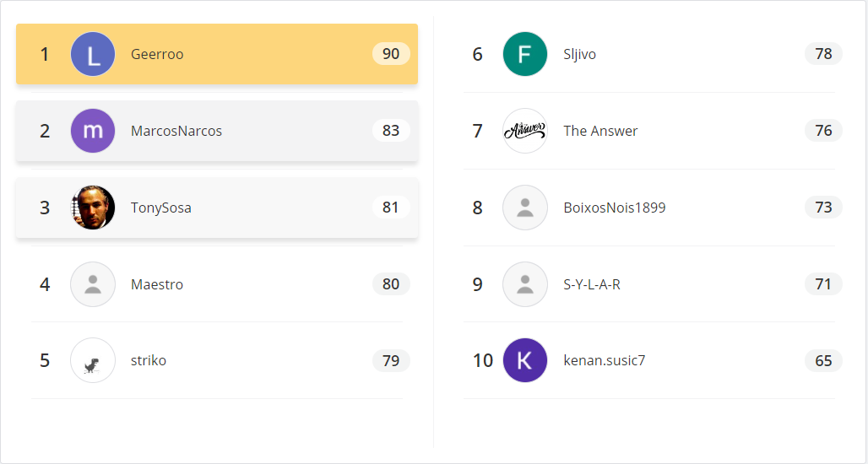Image resolution: width=868 pixels, height=464 pixels.
Task: Click Geerroo's 90 score badge
Action: point(391,54)
